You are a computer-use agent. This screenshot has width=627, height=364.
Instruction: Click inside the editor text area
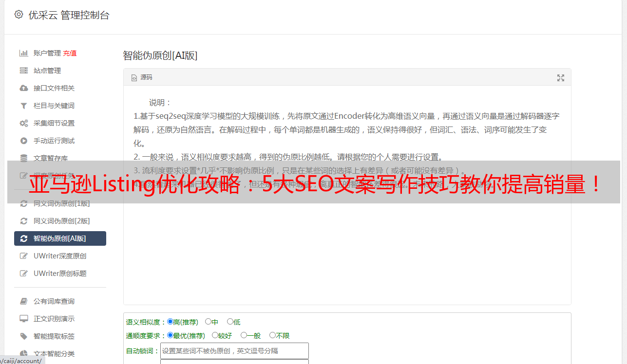(347, 195)
